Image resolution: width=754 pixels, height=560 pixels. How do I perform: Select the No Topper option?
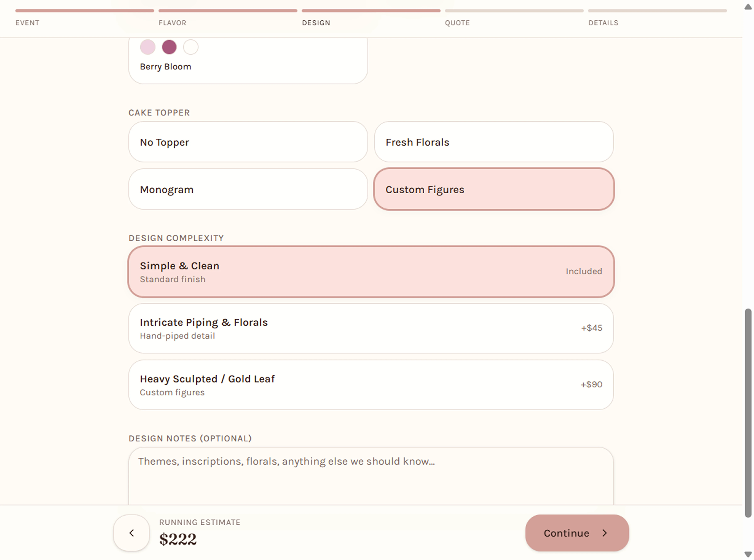tap(248, 142)
